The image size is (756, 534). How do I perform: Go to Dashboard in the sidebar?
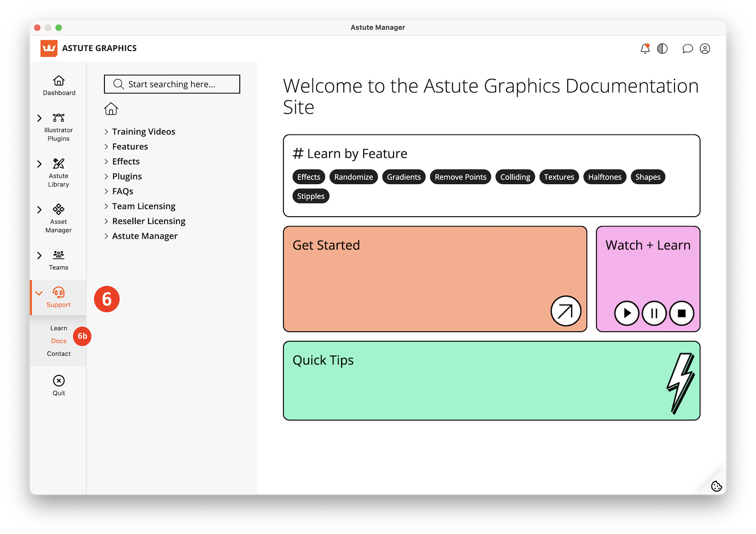tap(59, 86)
